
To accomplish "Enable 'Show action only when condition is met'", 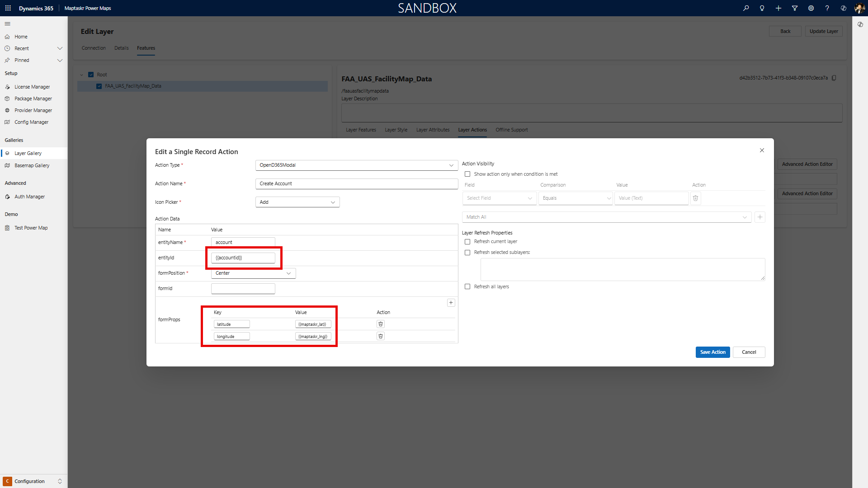I will click(467, 174).
